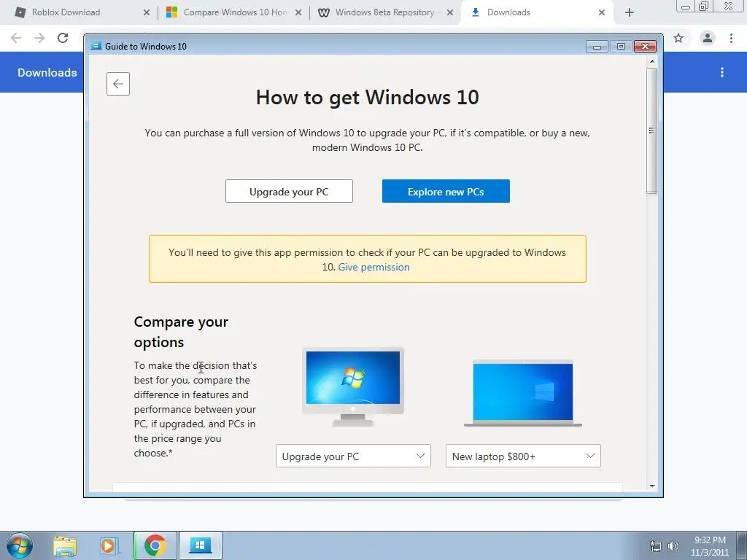Open the Downloads page more actions menu

722,72
